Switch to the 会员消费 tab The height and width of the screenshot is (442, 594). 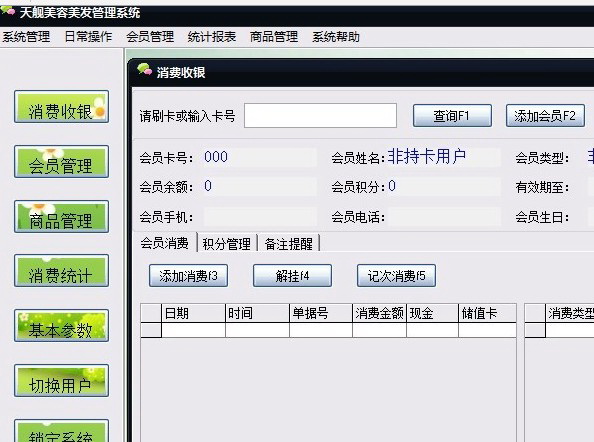(x=165, y=243)
